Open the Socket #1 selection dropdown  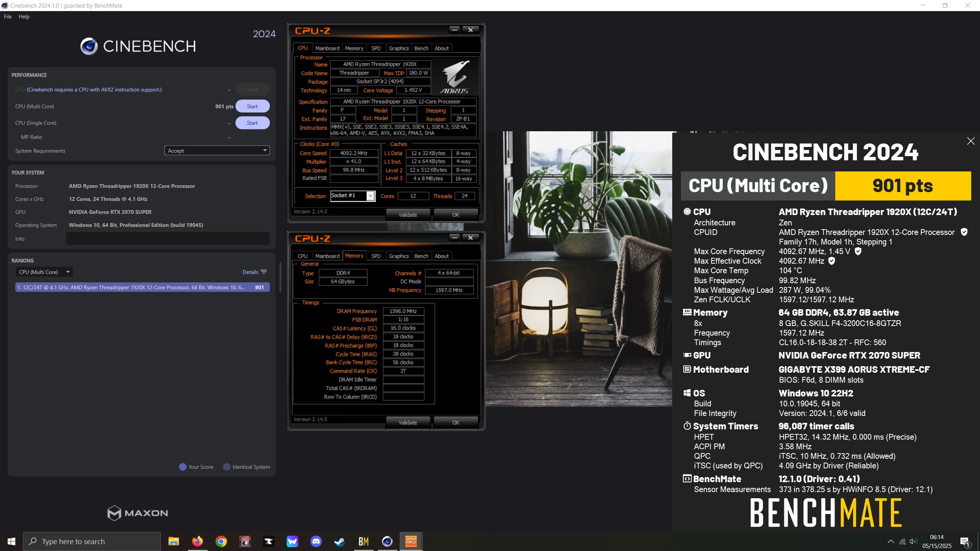(x=352, y=196)
